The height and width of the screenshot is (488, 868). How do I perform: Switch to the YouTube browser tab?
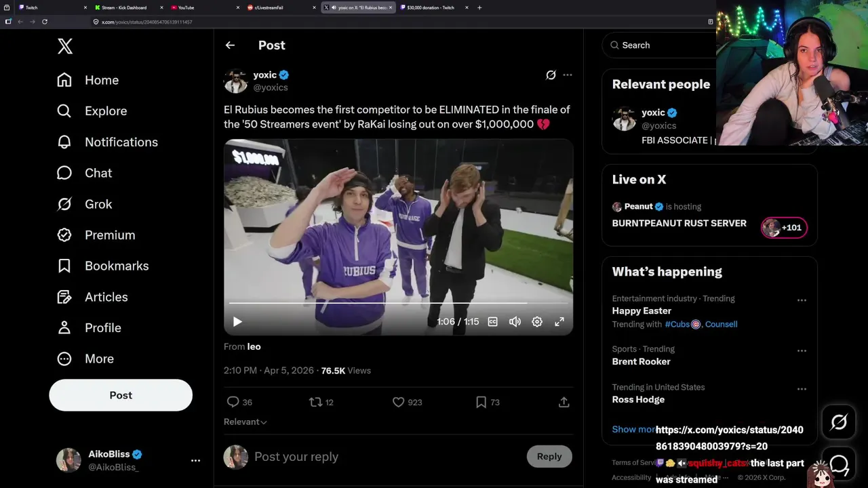[203, 7]
